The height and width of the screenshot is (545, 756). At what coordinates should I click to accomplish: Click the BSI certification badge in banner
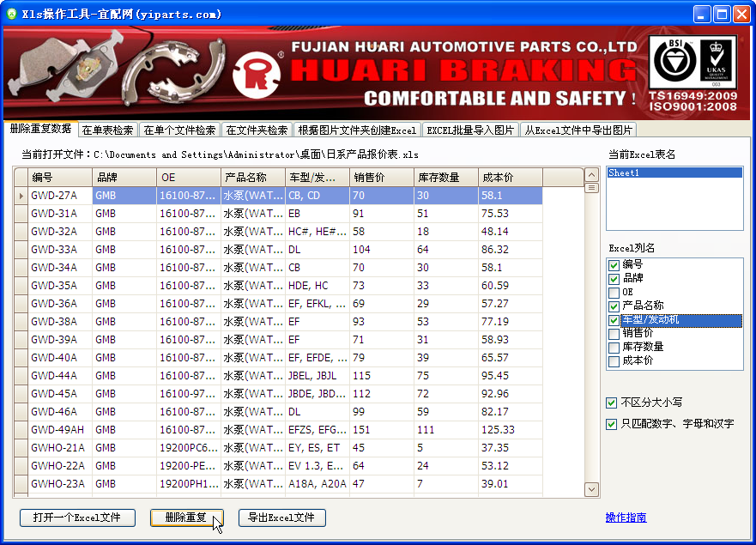click(674, 61)
